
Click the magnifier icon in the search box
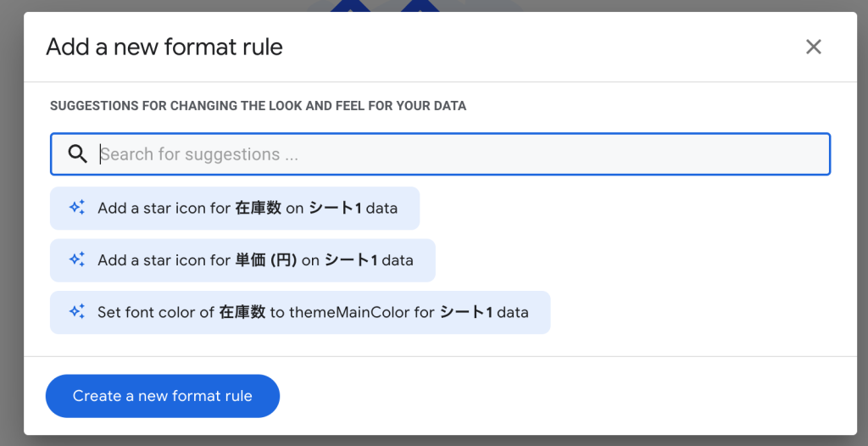pos(77,154)
